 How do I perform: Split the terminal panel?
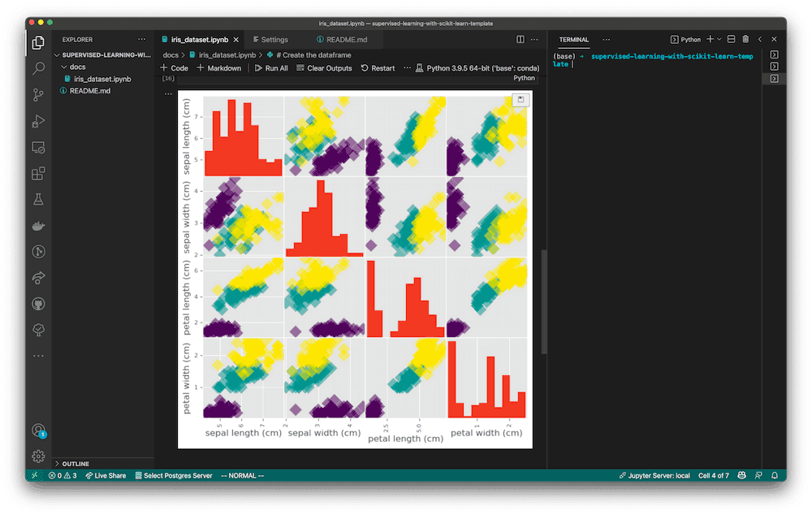(732, 39)
